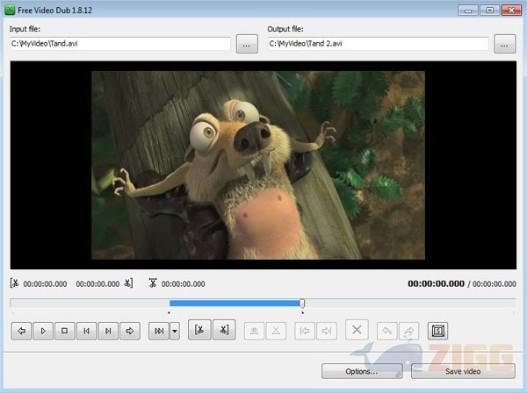The height and width of the screenshot is (393, 527).
Task: Stop video playback
Action: [65, 331]
